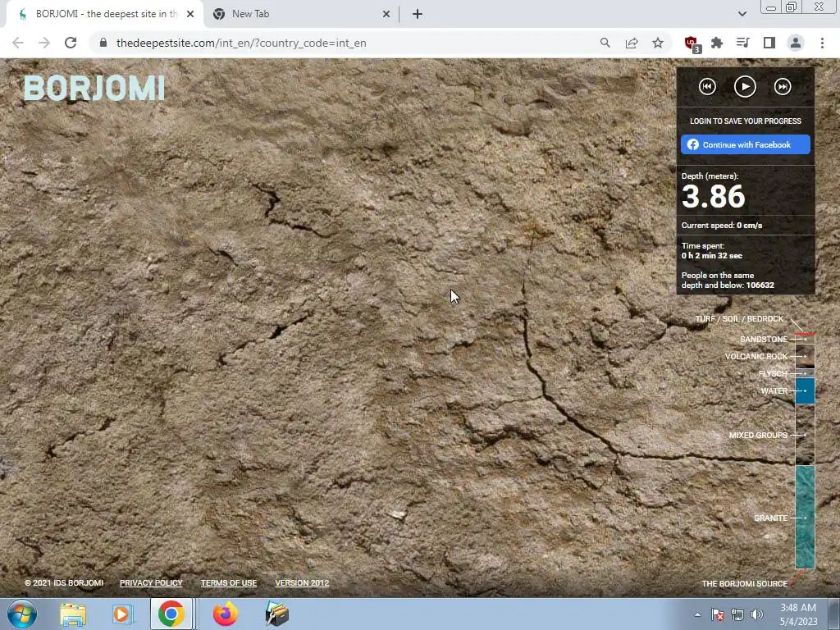
Task: Open the uBlock Origin extension
Action: 692,43
